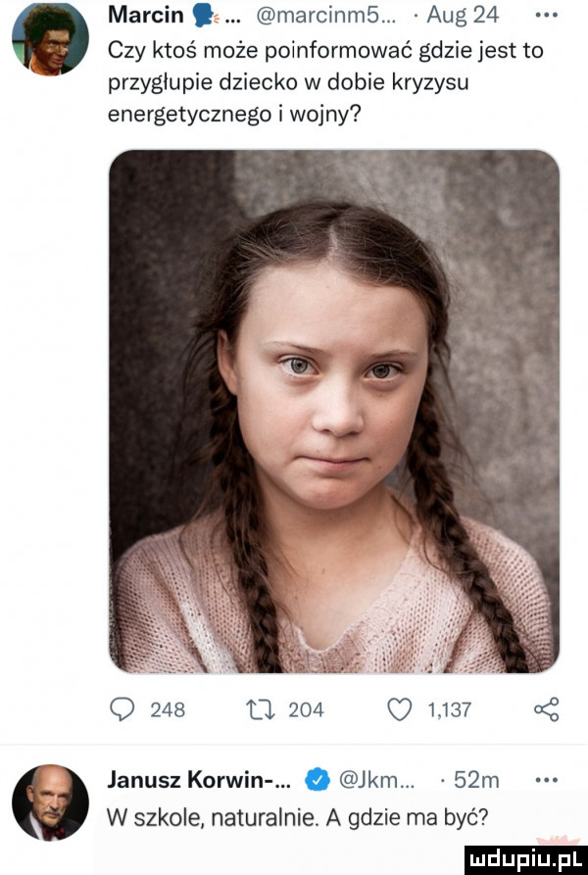Click the mdupiu.pl watermark logo
This screenshot has width=588, height=875.
click(525, 859)
